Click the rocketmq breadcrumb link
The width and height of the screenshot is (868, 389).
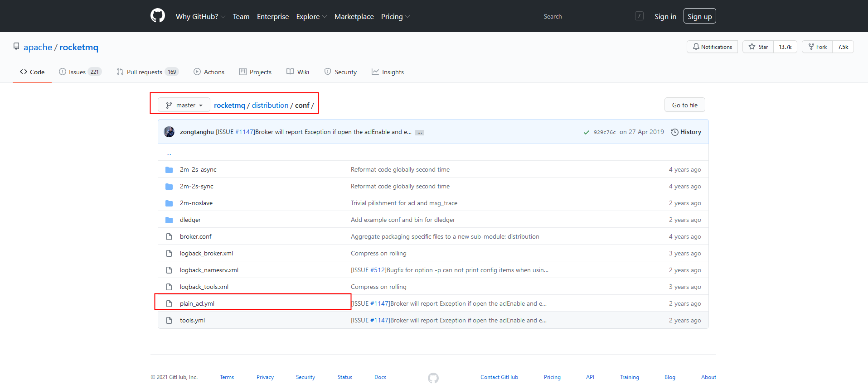coord(229,105)
